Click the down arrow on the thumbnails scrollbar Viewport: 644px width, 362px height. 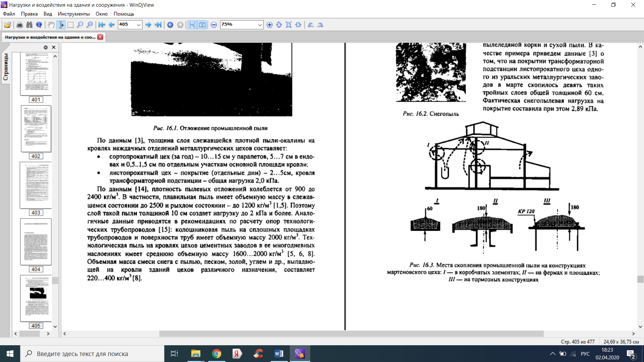(x=55, y=326)
